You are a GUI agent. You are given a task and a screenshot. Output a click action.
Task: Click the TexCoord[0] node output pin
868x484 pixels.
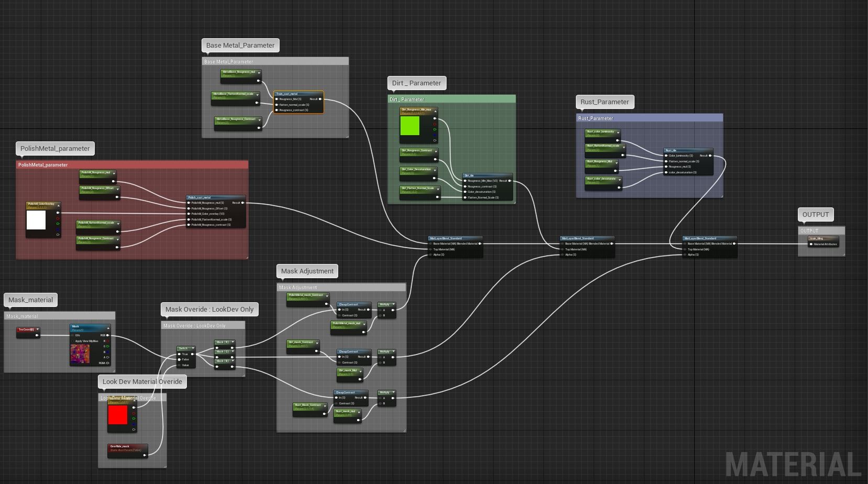[x=37, y=335]
